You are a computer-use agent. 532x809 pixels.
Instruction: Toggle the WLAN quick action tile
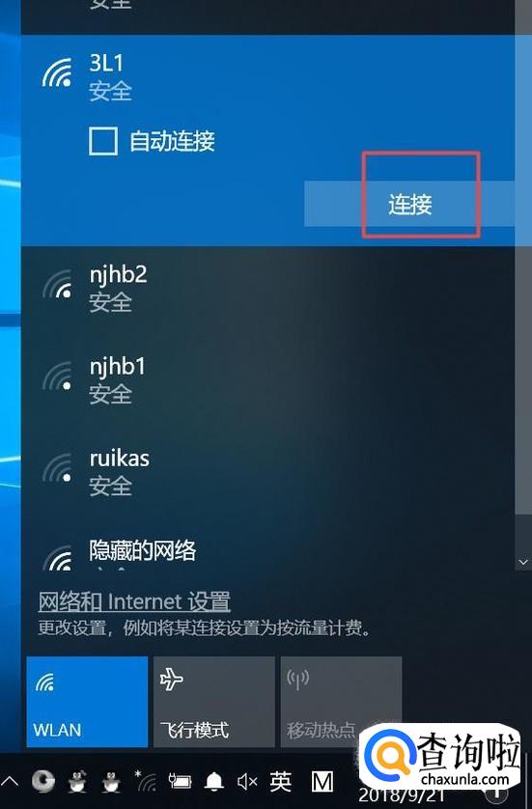87,701
